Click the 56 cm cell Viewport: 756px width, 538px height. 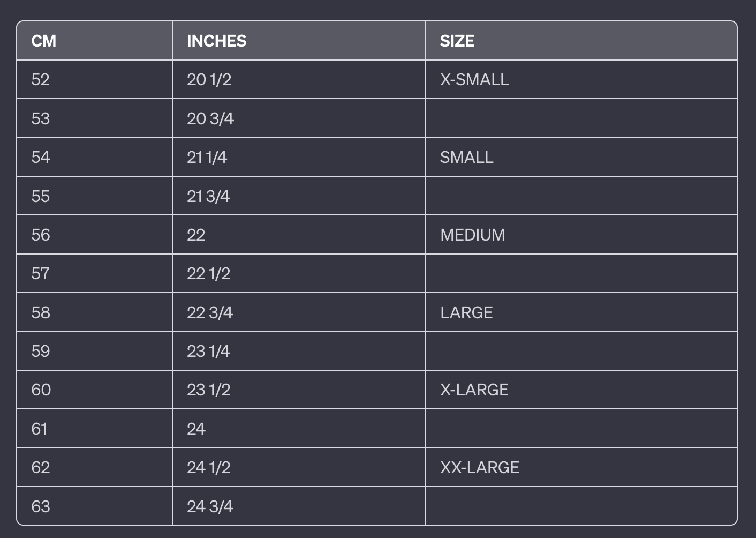tap(41, 235)
